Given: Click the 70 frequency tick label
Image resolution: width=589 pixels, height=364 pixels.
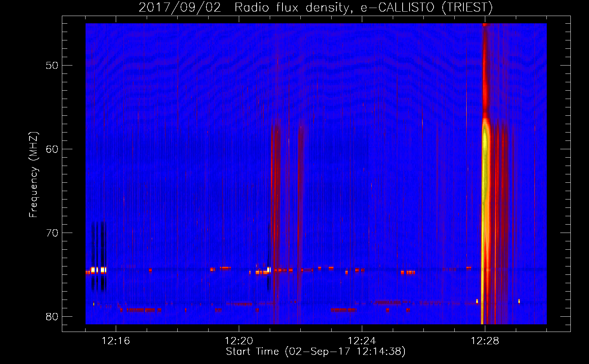Looking at the screenshot, I should click(52, 233).
